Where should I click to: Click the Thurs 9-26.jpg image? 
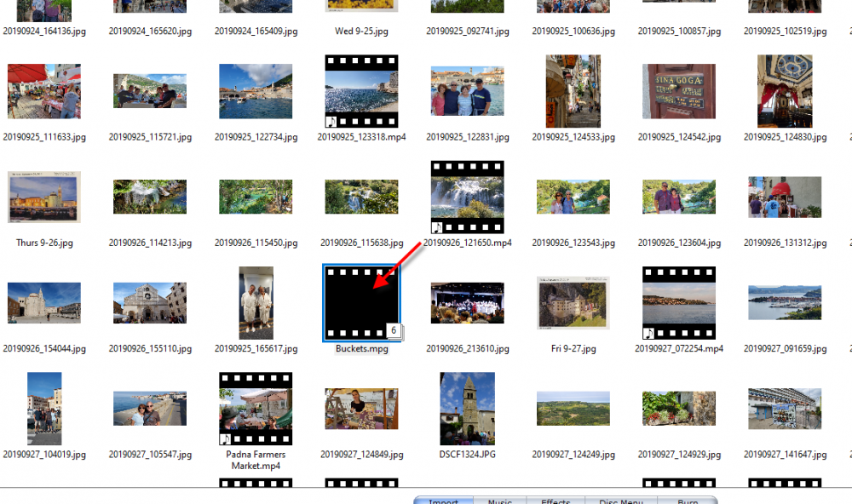click(x=44, y=197)
